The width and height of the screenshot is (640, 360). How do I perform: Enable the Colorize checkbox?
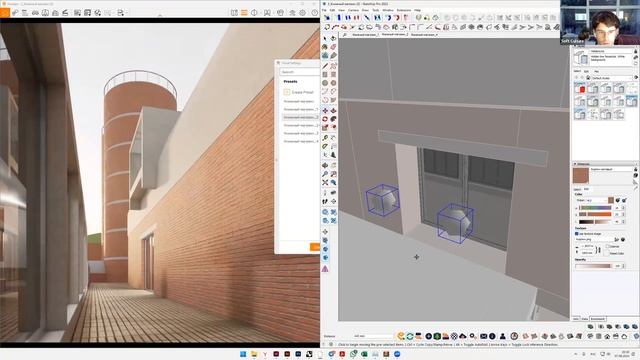(608, 247)
